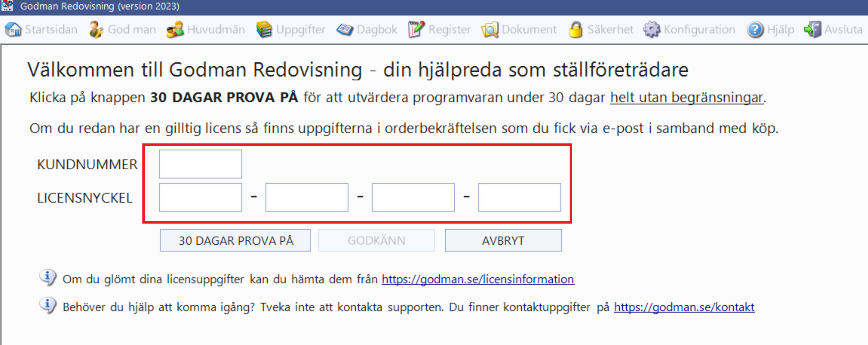
Task: Open the Dagbok menu label
Action: coord(377,30)
